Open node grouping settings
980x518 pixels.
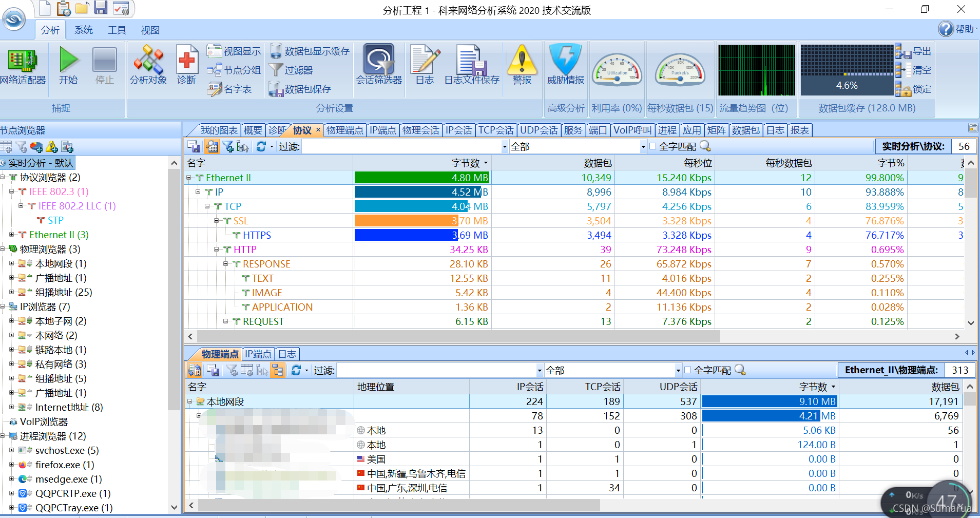point(234,70)
